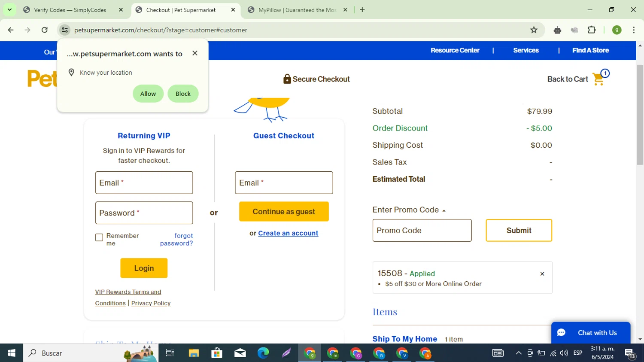The image size is (644, 362).
Task: Click forgot password link
Action: coord(176,240)
